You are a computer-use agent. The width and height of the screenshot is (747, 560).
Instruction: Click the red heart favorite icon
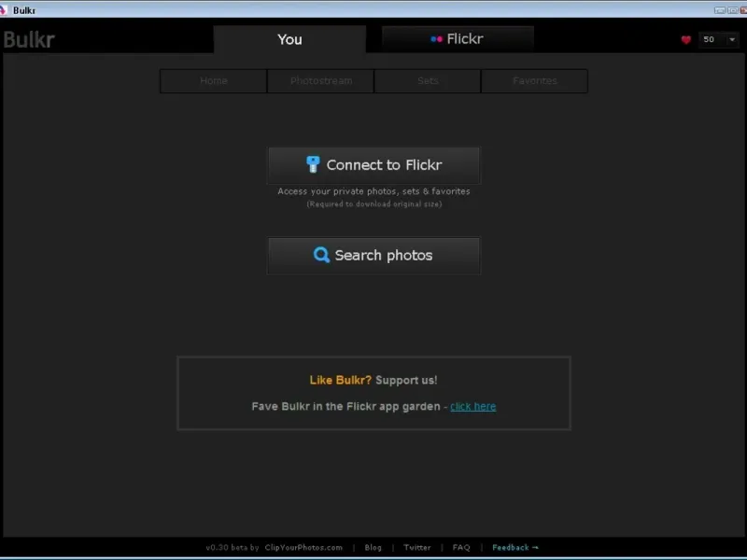(x=686, y=39)
